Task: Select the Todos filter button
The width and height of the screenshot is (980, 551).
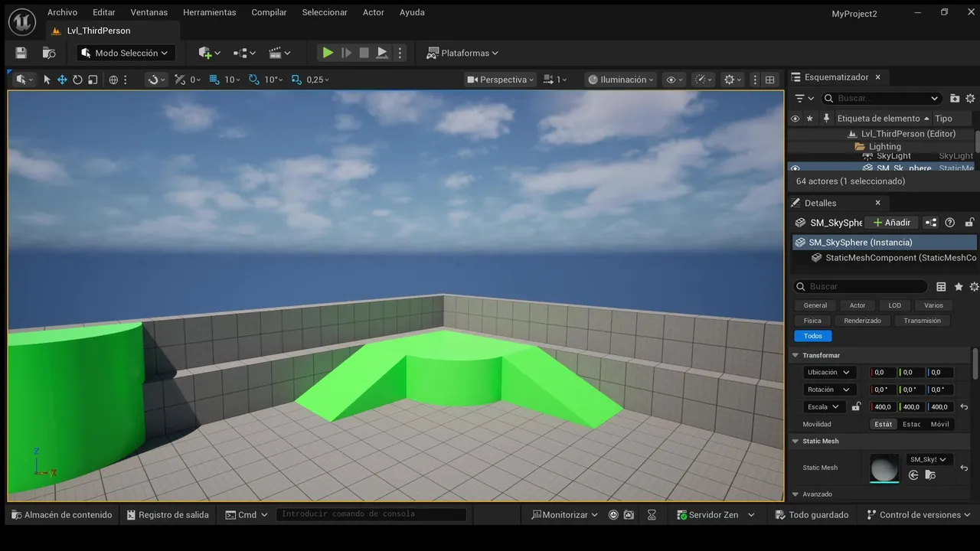Action: coord(813,336)
